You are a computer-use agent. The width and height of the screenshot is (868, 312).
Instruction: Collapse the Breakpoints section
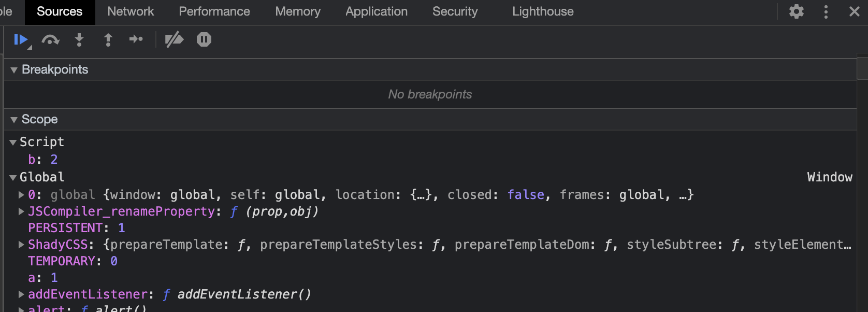pyautogui.click(x=14, y=70)
